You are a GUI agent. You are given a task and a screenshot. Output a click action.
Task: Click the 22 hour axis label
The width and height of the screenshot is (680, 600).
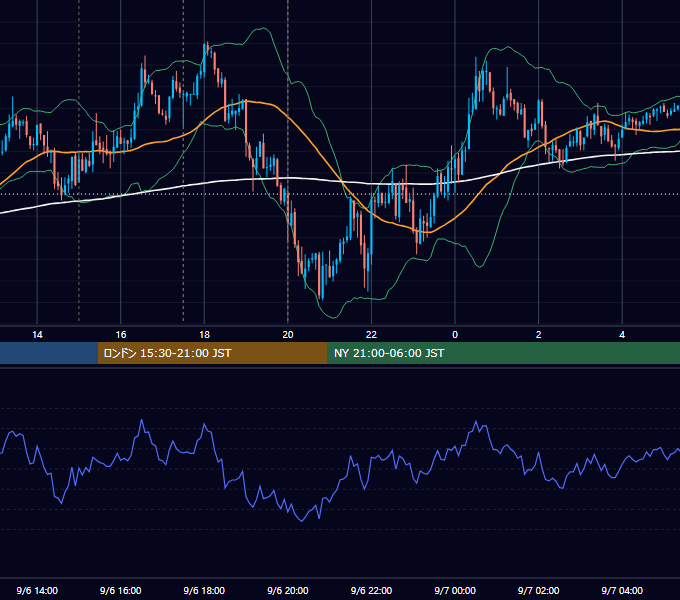(x=371, y=335)
